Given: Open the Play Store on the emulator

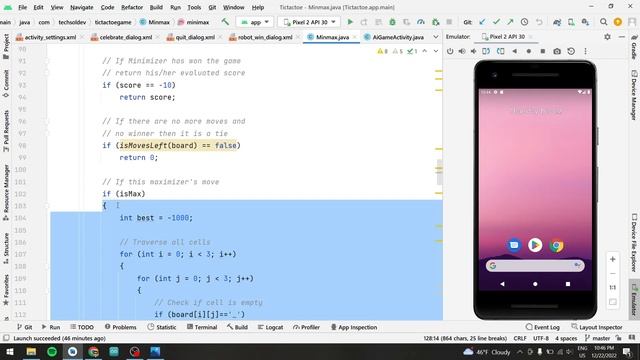Looking at the screenshot, I should (535, 245).
